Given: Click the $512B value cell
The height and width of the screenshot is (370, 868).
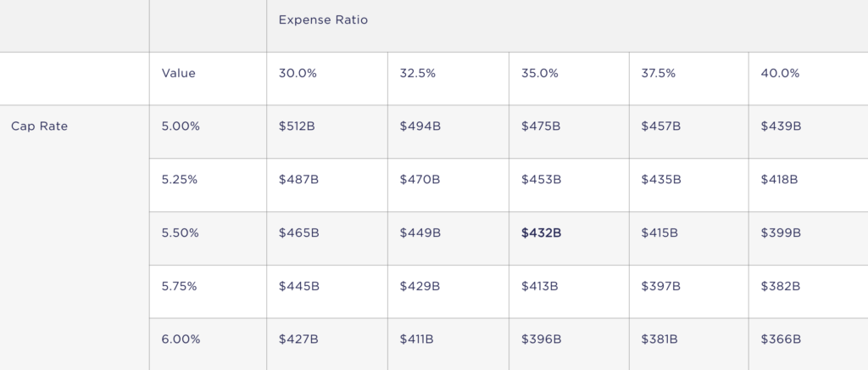Looking at the screenshot, I should pos(298,126).
